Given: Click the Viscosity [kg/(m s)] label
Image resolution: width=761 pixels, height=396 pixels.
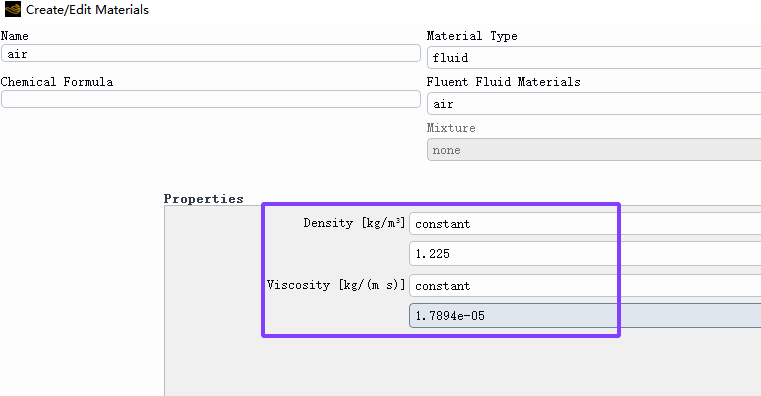Looking at the screenshot, I should coord(336,285).
